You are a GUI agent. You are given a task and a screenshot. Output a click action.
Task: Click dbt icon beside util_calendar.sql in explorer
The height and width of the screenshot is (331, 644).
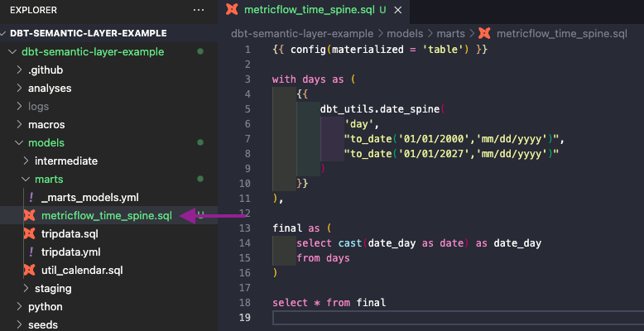29,271
